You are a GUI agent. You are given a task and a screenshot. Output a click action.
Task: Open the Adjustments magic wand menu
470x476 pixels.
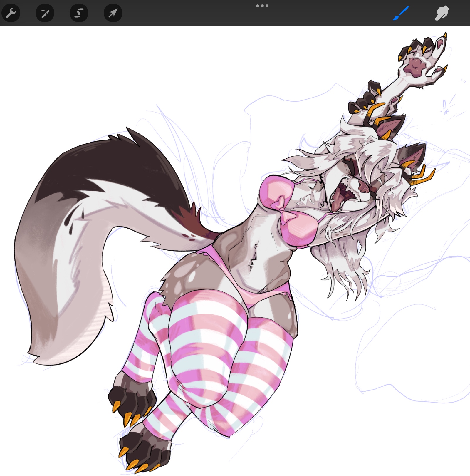coord(45,13)
